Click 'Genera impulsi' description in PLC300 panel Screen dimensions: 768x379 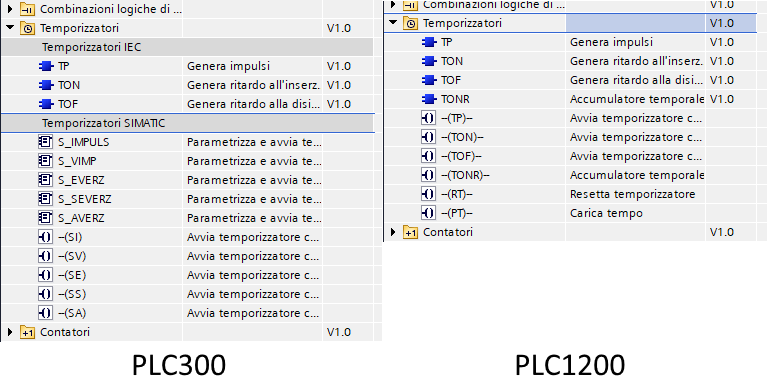[228, 66]
